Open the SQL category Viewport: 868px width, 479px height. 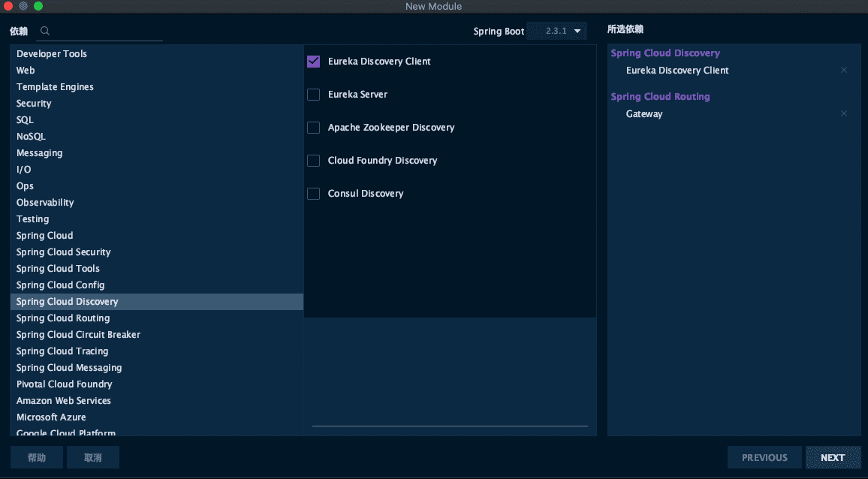pyautogui.click(x=157, y=119)
